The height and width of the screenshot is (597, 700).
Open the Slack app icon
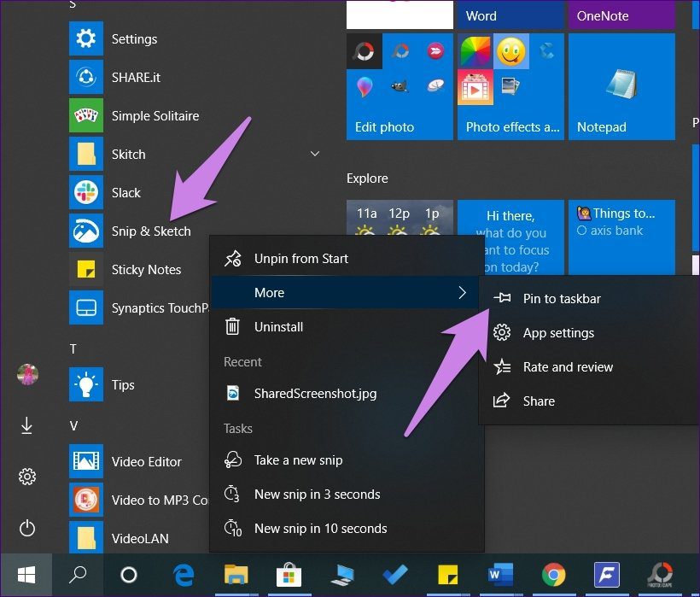[86, 192]
